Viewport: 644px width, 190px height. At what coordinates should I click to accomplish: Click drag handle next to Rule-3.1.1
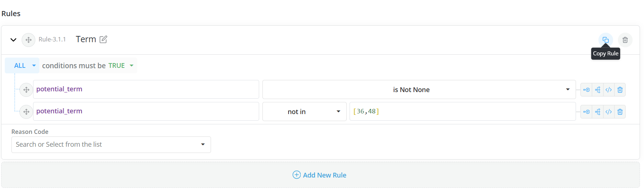pos(29,40)
